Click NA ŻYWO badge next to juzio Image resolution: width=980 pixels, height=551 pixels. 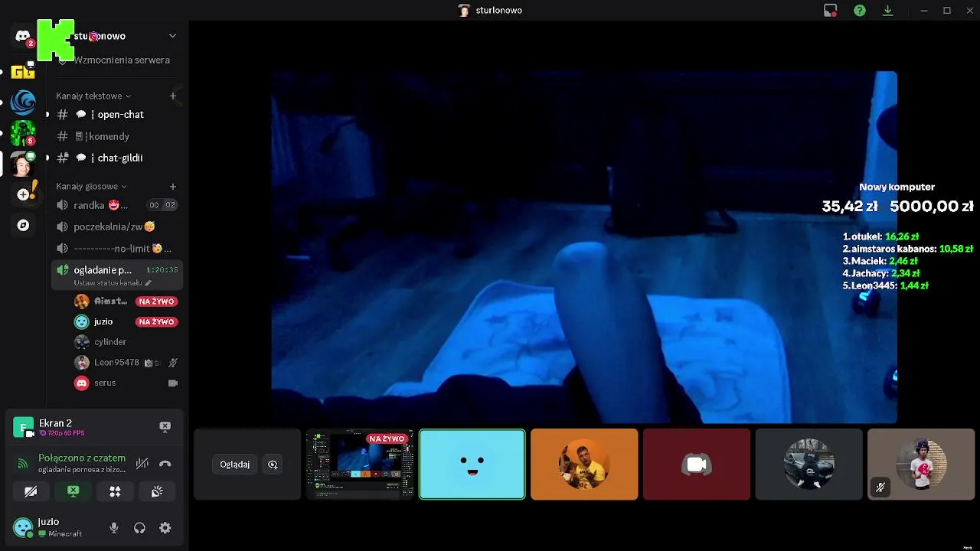[x=156, y=321]
